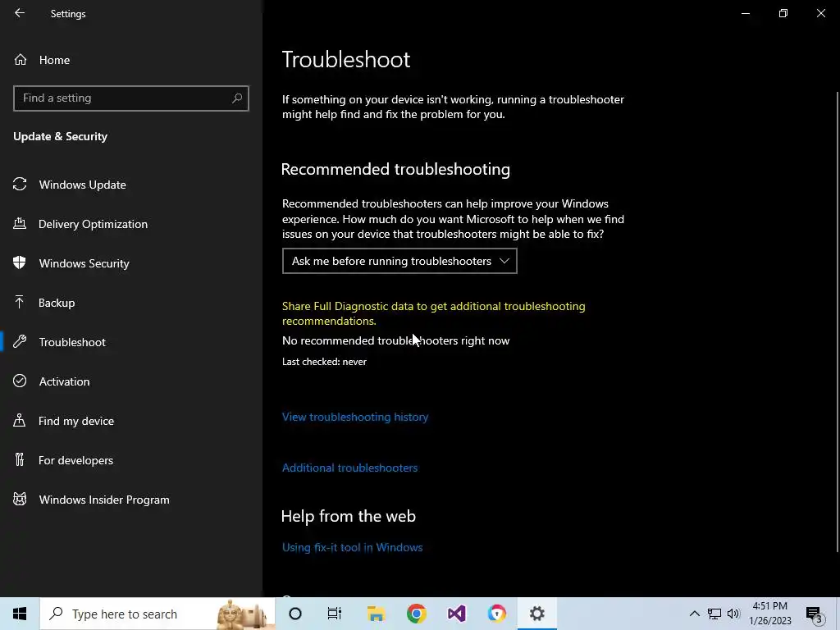Go back with the Settings back arrow

pos(20,13)
